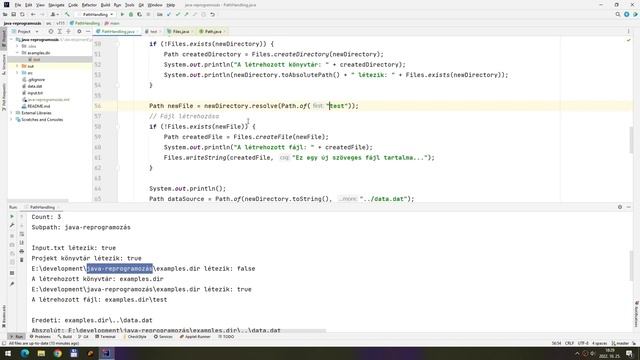Screen dimensions: 640x360
Task: Open Chrome from the Windows taskbar
Action: coord(58,353)
